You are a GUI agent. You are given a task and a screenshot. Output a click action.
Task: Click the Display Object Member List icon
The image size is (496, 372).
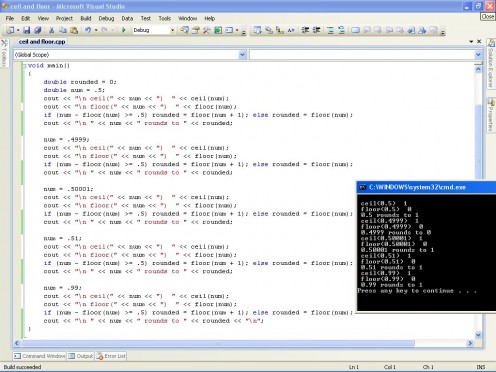(257, 30)
